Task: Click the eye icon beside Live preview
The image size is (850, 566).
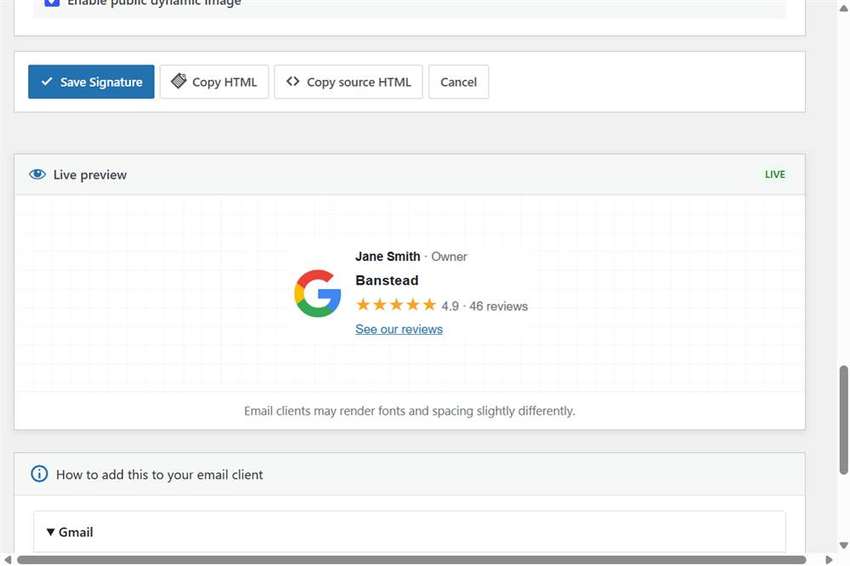Action: click(x=37, y=174)
